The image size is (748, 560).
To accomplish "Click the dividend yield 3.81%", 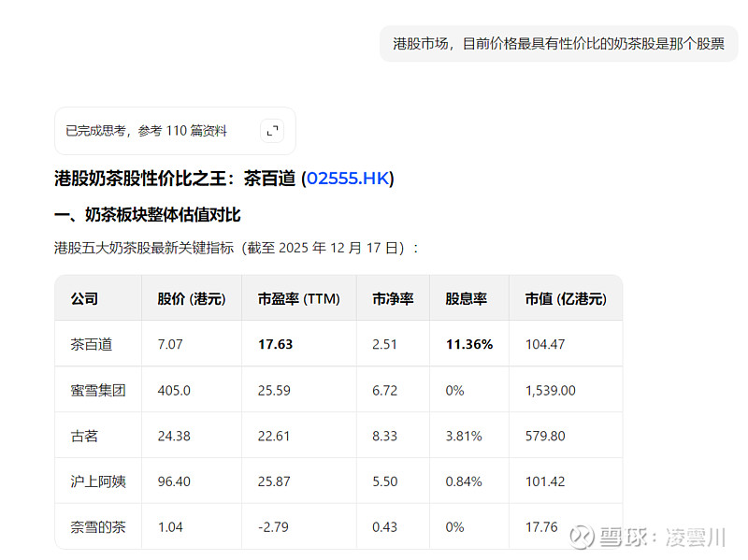I will coord(464,436).
